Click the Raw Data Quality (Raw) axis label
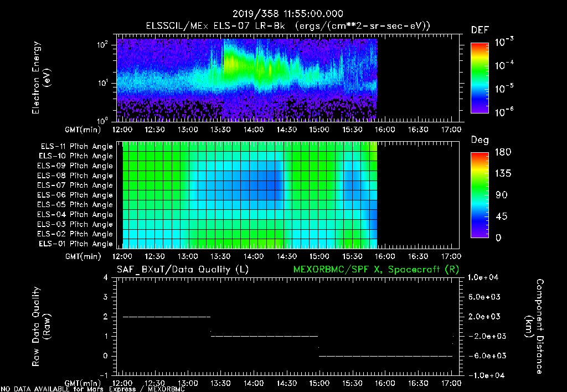This screenshot has height=392, width=567. tap(41, 326)
